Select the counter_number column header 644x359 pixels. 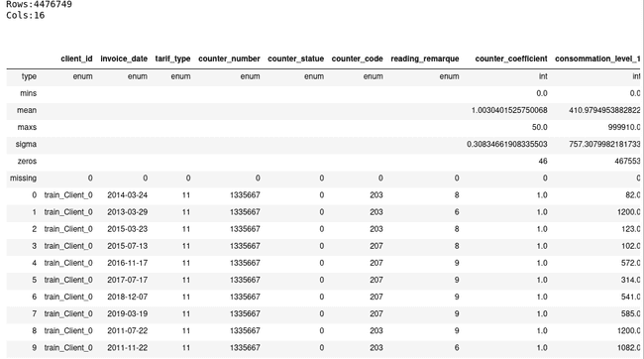[229, 59]
